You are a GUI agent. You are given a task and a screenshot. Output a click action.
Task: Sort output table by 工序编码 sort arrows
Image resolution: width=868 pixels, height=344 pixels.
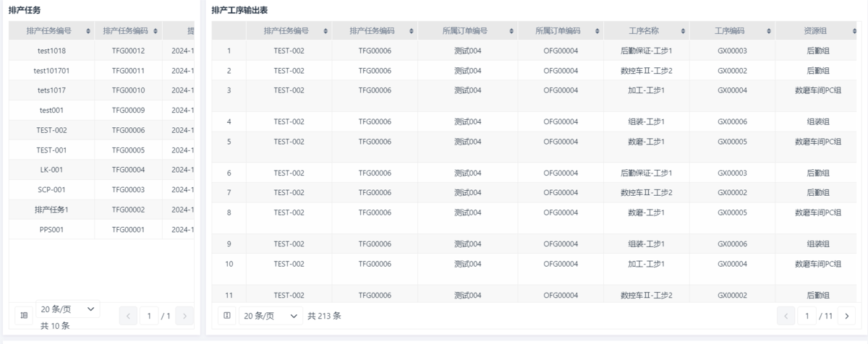768,31
